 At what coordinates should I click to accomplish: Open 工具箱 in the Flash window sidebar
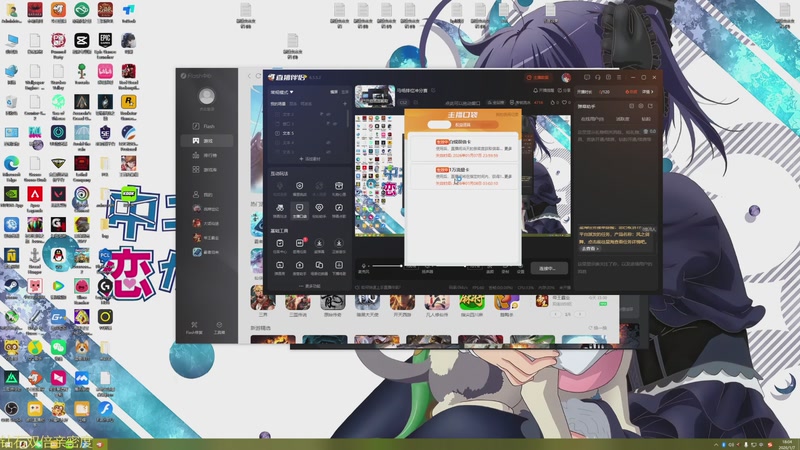pyautogui.click(x=219, y=328)
